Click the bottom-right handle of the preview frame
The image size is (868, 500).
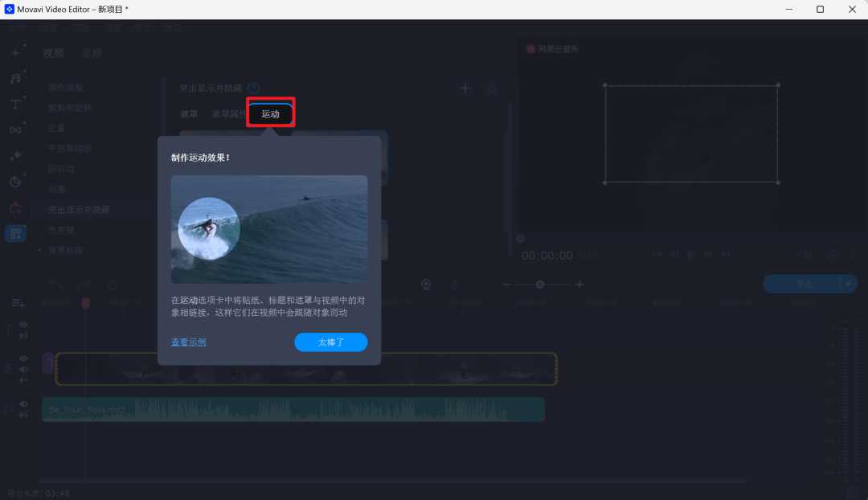(x=778, y=182)
